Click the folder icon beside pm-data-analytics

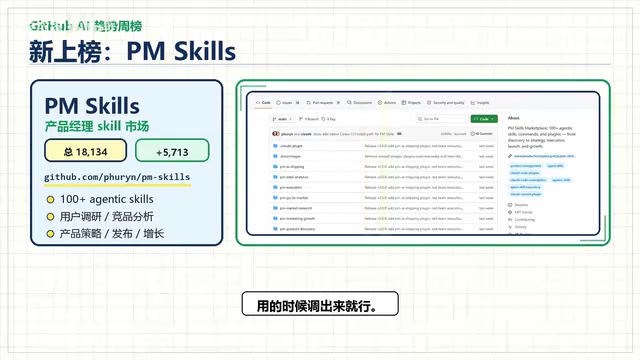275,177
